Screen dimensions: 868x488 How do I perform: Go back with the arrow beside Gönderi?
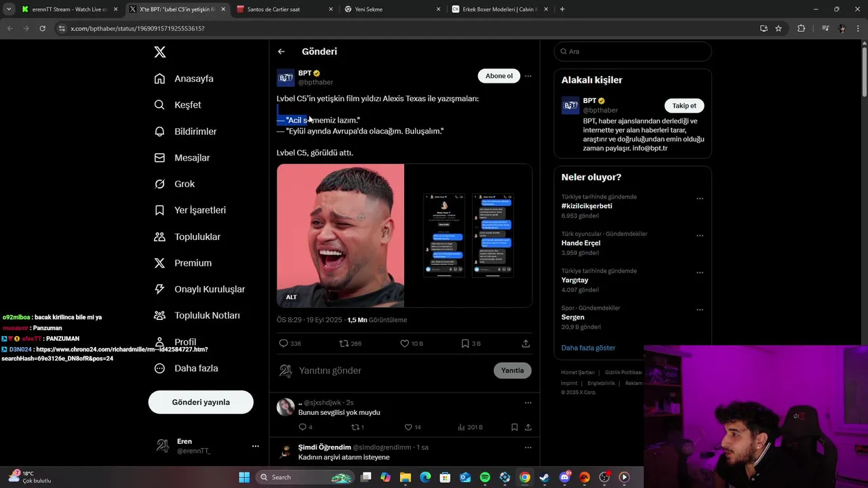[x=281, y=52]
